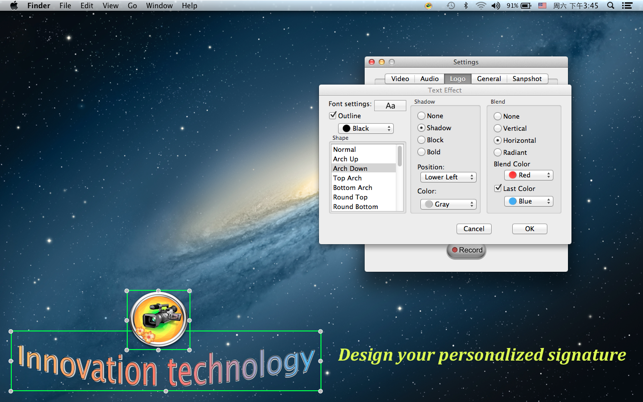The image size is (643, 402).
Task: Open the Finder menu
Action: (39, 5)
